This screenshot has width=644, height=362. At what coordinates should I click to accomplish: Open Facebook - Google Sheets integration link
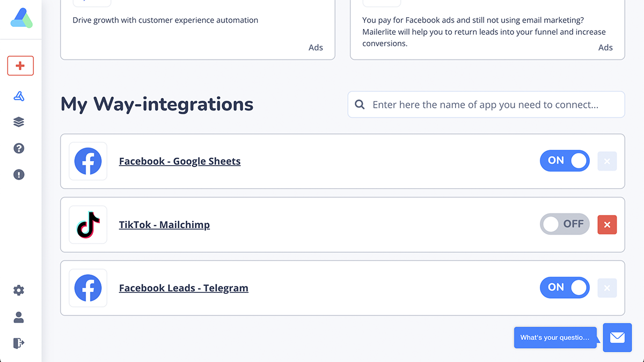[x=180, y=161]
